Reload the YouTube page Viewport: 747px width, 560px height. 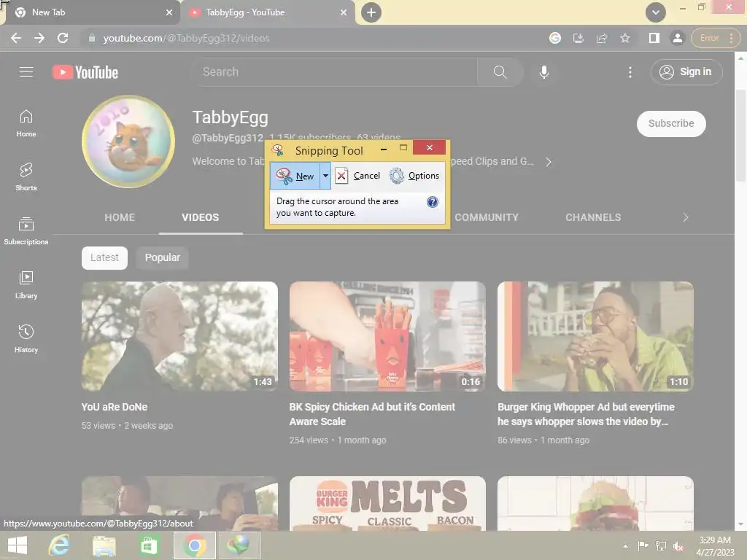pyautogui.click(x=63, y=38)
